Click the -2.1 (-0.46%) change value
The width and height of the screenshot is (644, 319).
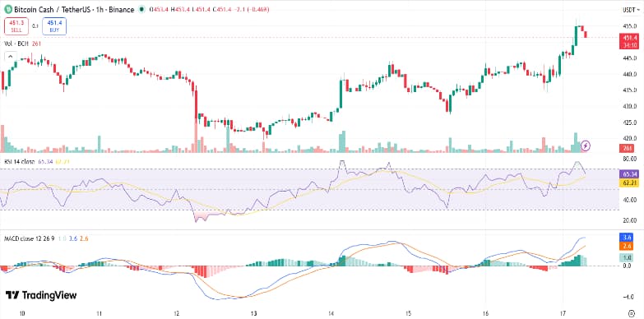(251, 9)
